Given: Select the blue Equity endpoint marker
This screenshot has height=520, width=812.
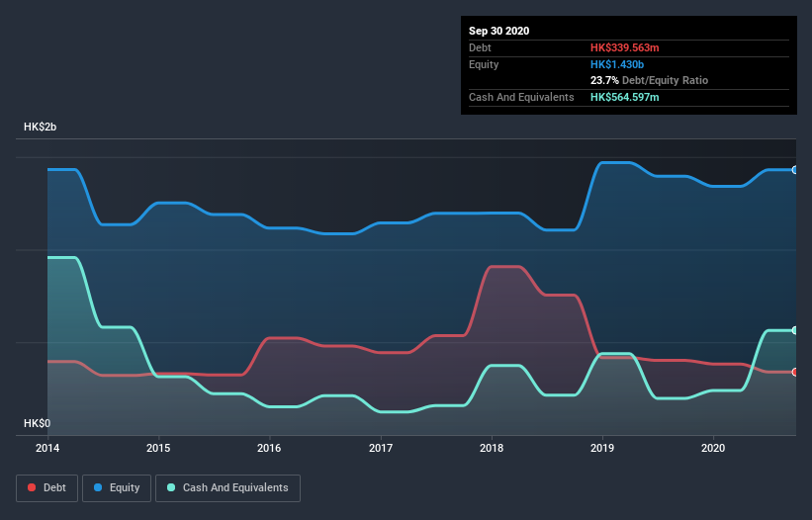Looking at the screenshot, I should 795,170.
